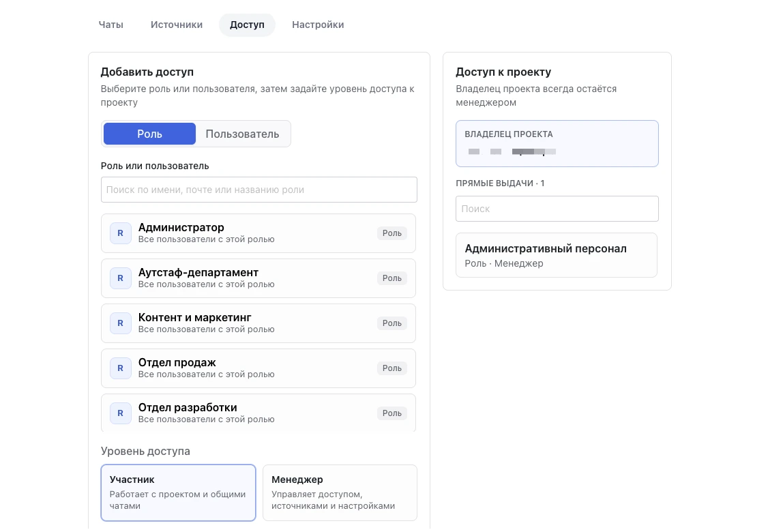Choose the Аутстаф-департамент role title
This screenshot has width=768, height=532.
click(x=198, y=272)
